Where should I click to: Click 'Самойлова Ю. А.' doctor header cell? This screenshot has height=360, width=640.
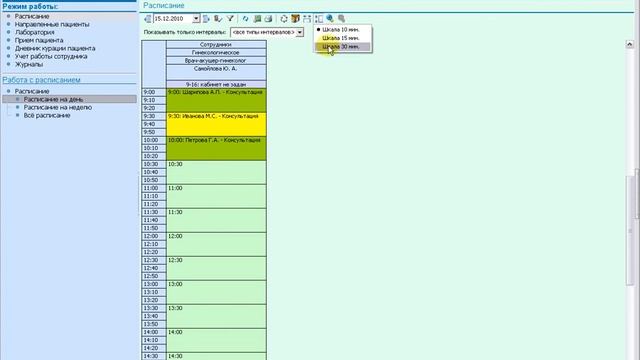point(216,73)
